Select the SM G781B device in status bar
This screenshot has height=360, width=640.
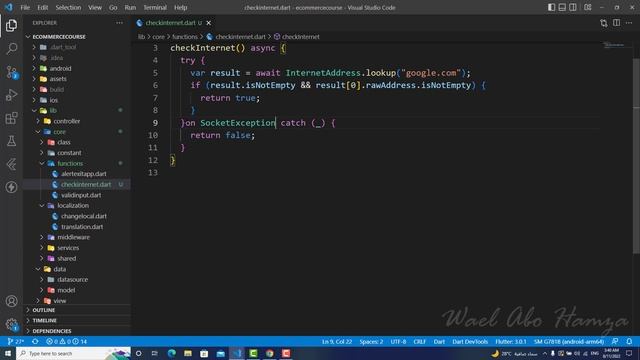pos(569,341)
